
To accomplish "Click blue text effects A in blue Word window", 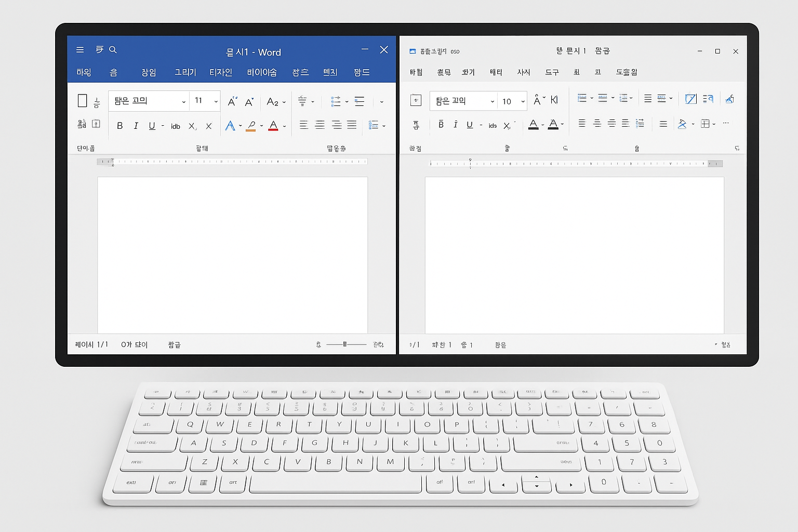I will tap(230, 126).
